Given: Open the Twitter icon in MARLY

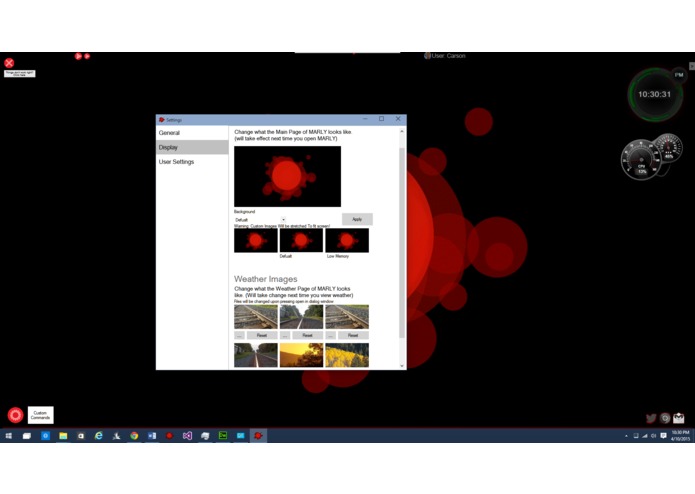Looking at the screenshot, I should [651, 418].
